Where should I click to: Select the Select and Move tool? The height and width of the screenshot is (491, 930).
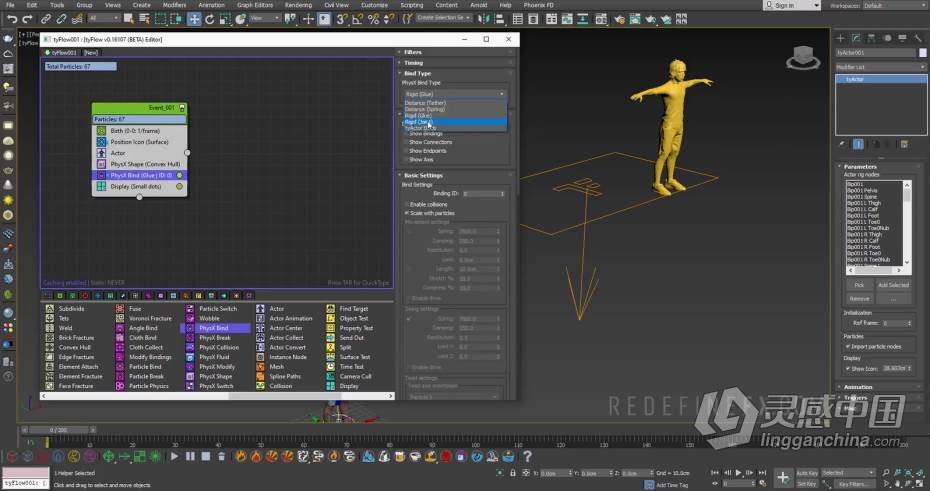pyautogui.click(x=194, y=19)
